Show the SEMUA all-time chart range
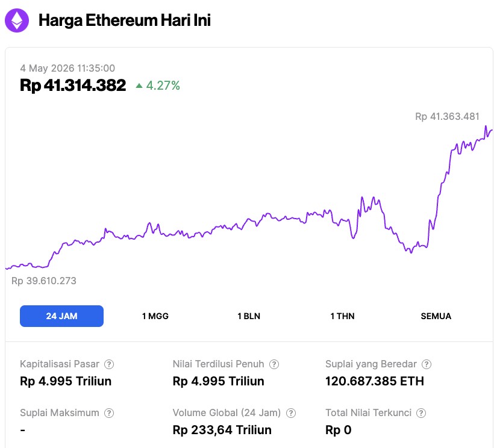This screenshot has height=448, width=494. click(436, 316)
